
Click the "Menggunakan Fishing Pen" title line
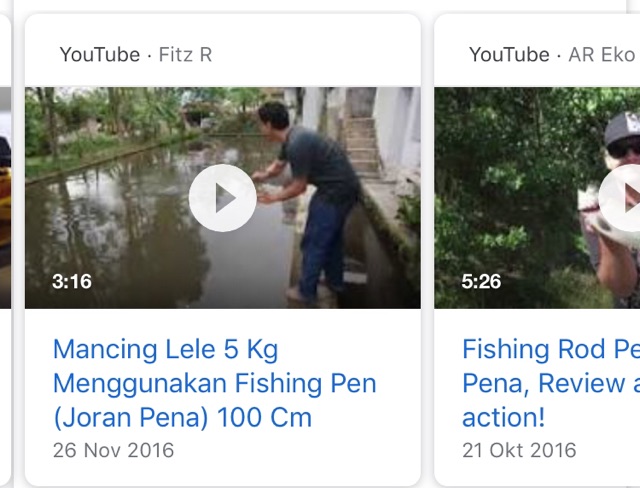[x=214, y=383]
